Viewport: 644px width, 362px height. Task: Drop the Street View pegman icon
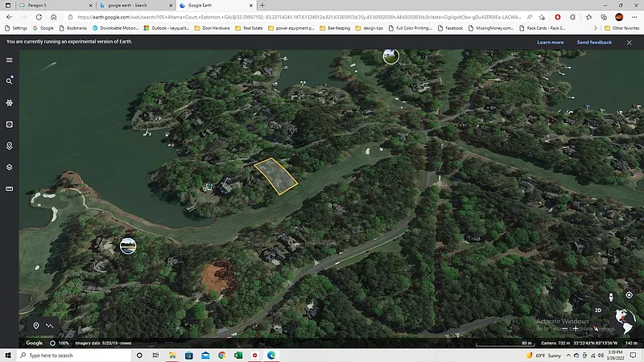point(611,297)
